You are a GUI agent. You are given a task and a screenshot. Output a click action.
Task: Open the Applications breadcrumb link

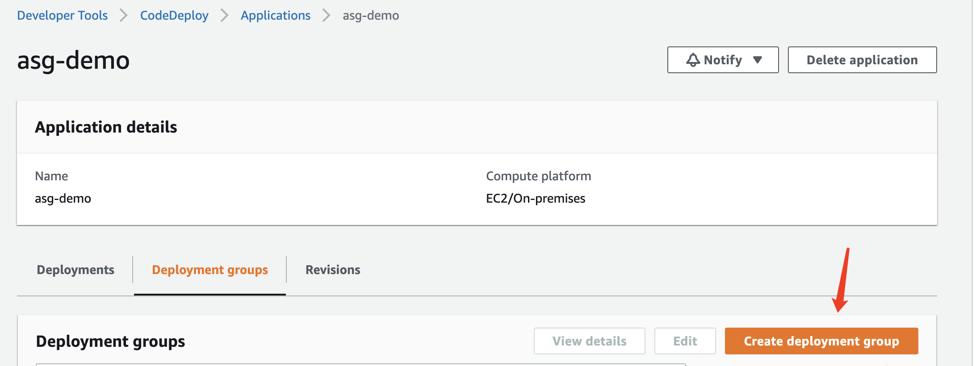(276, 16)
